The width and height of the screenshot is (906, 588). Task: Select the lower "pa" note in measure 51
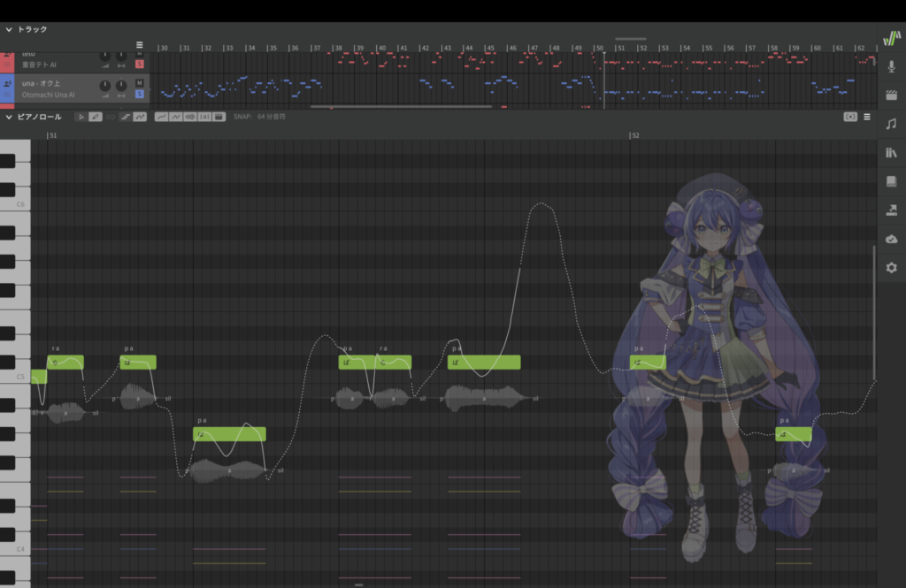pos(229,434)
